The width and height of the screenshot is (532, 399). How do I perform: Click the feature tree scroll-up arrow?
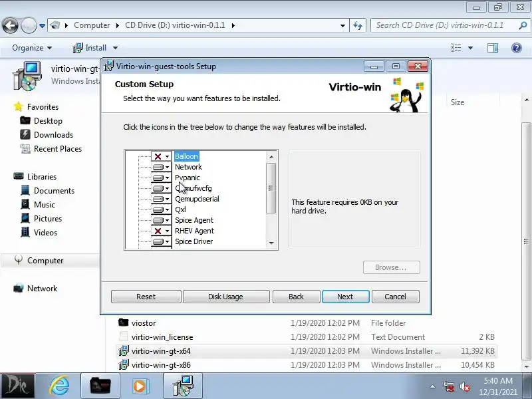[271, 157]
